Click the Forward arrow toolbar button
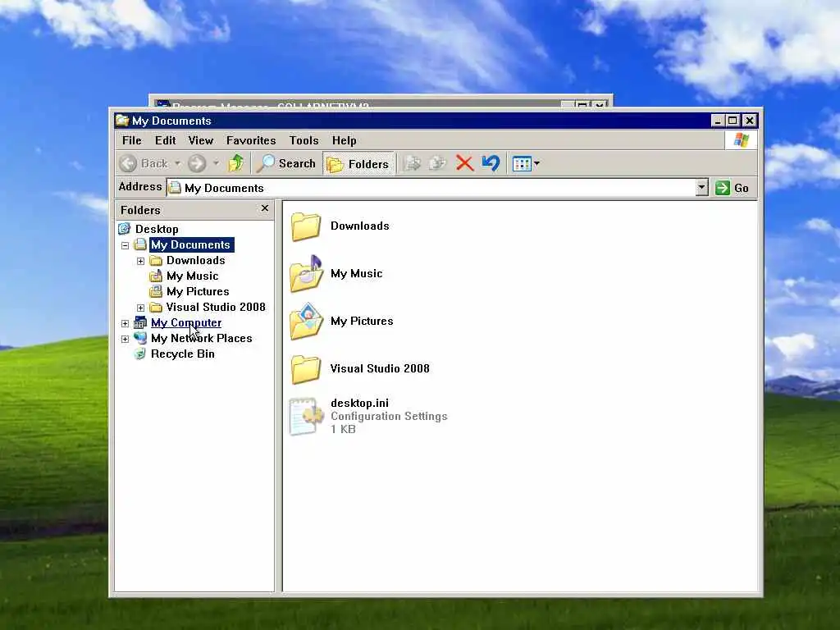This screenshot has height=630, width=840. 197,163
